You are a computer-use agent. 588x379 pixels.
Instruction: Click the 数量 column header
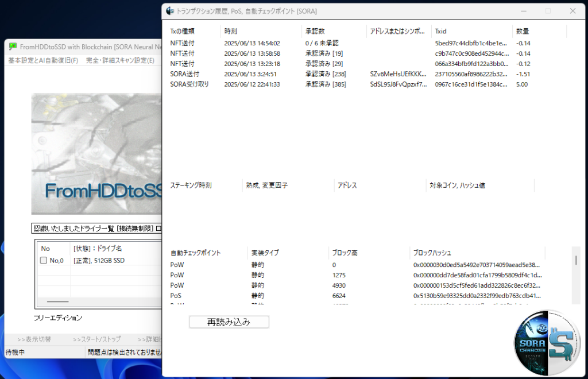point(539,31)
